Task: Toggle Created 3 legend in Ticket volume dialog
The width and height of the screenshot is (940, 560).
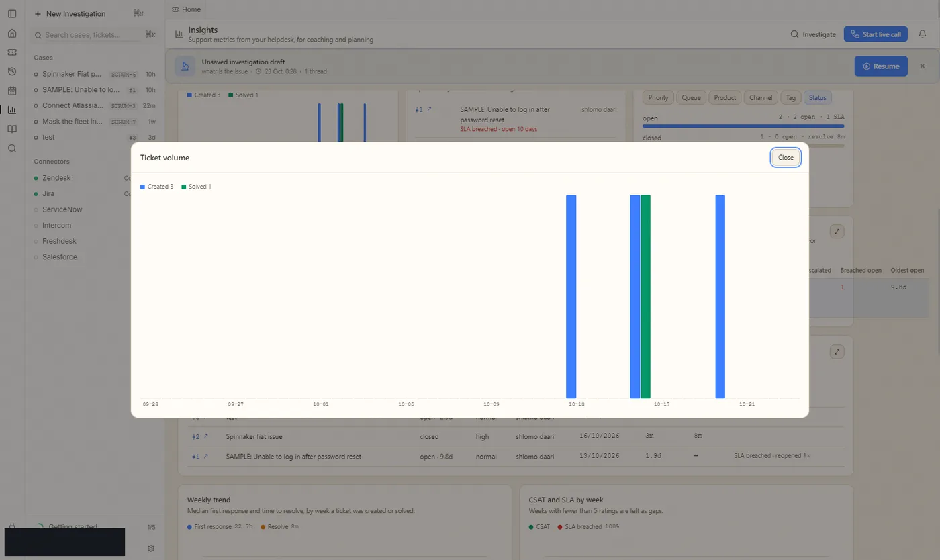Action: (x=157, y=187)
